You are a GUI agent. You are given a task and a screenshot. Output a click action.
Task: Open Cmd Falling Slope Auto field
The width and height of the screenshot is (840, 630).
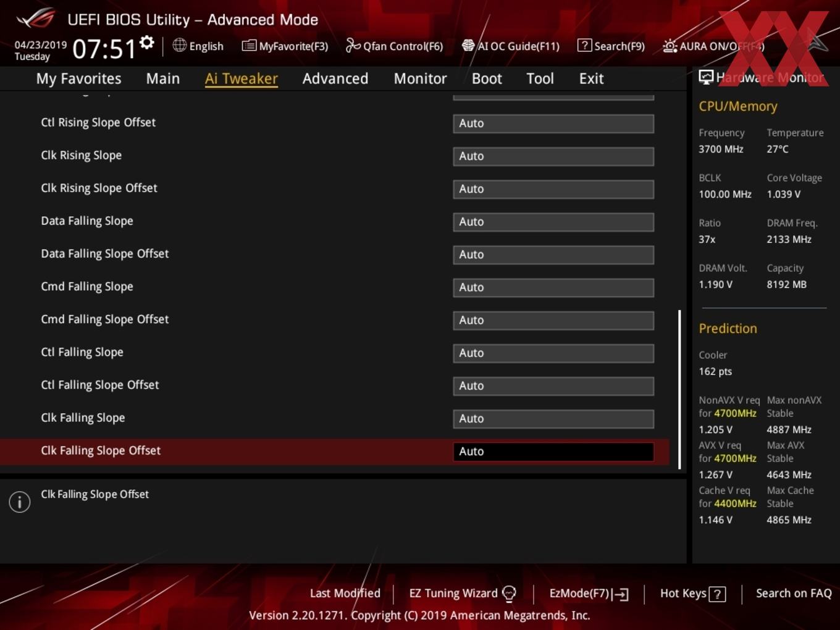(x=553, y=287)
